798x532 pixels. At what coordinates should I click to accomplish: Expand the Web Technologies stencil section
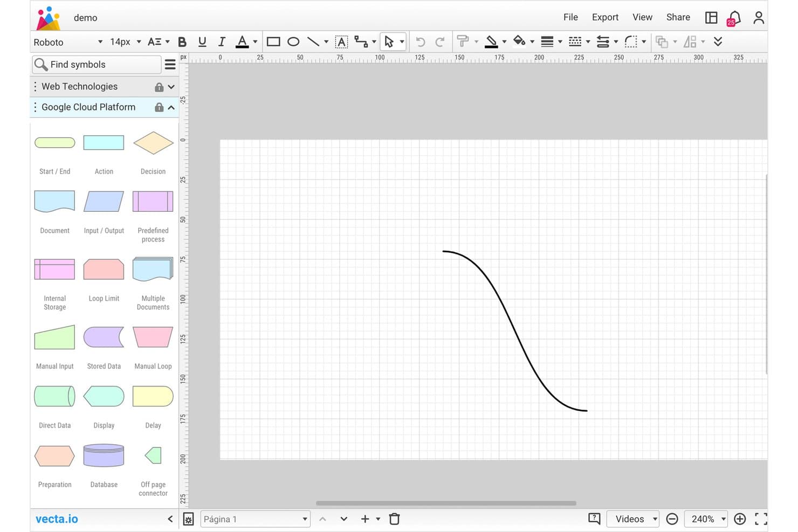tap(171, 87)
